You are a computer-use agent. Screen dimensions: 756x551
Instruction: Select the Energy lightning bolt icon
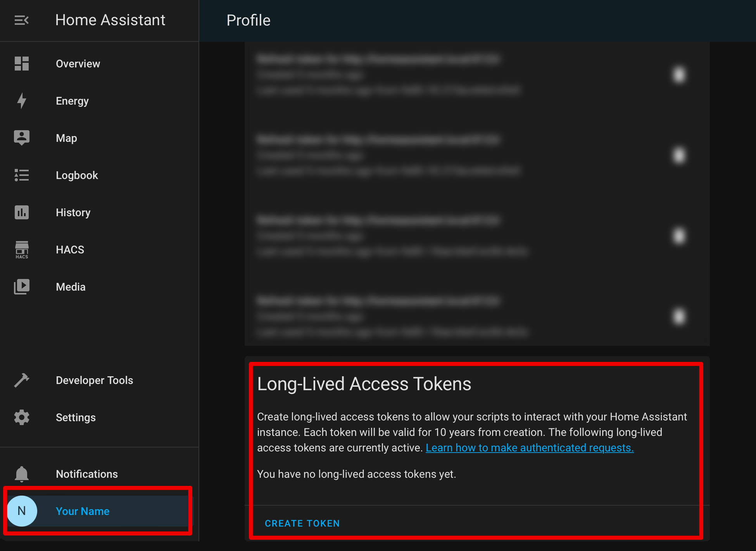coord(22,100)
